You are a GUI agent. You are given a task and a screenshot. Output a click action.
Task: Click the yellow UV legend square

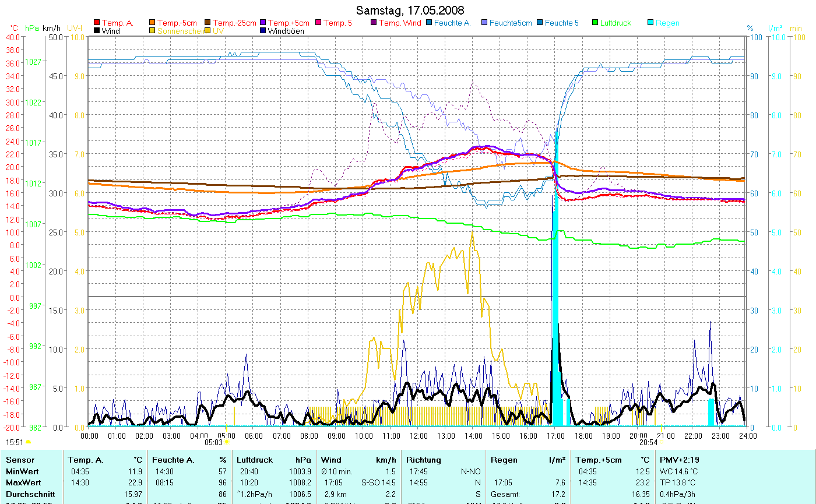(208, 31)
